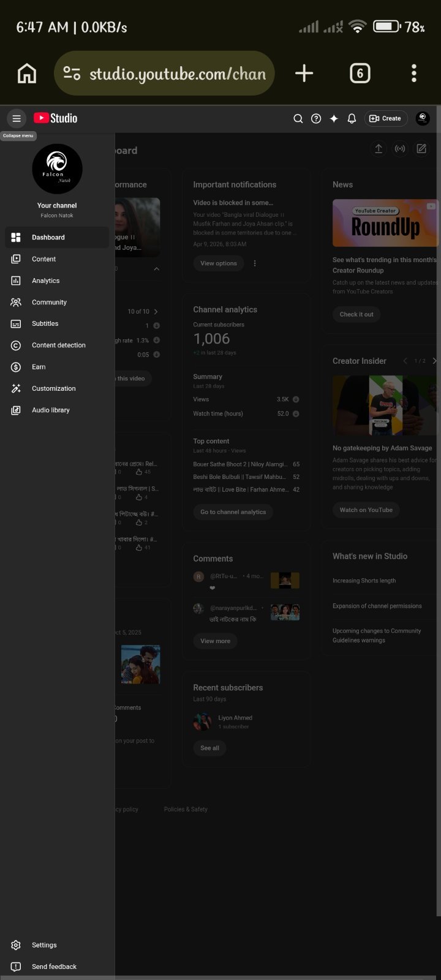Screen dimensions: 441x980
Task: Open three-dot menu beside View options
Action: click(255, 263)
